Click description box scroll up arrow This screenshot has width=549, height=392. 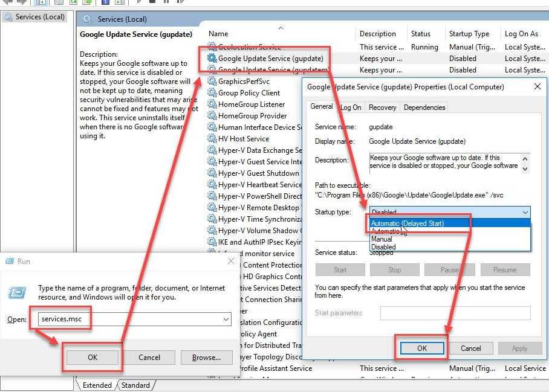tap(525, 159)
